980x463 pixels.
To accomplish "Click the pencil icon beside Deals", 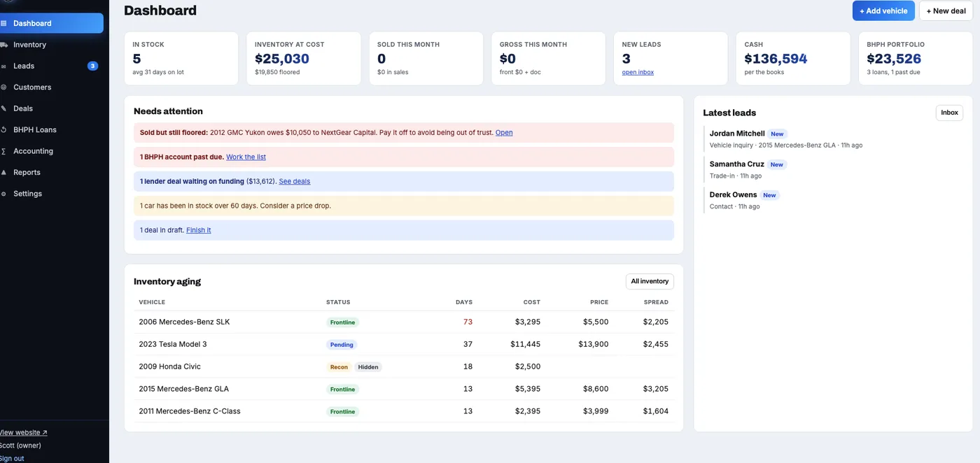I will click(3, 108).
